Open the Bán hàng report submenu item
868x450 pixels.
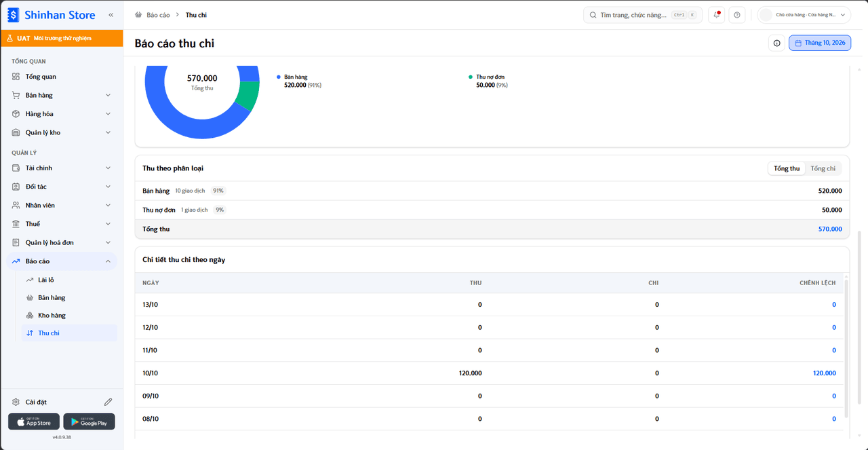click(69, 297)
